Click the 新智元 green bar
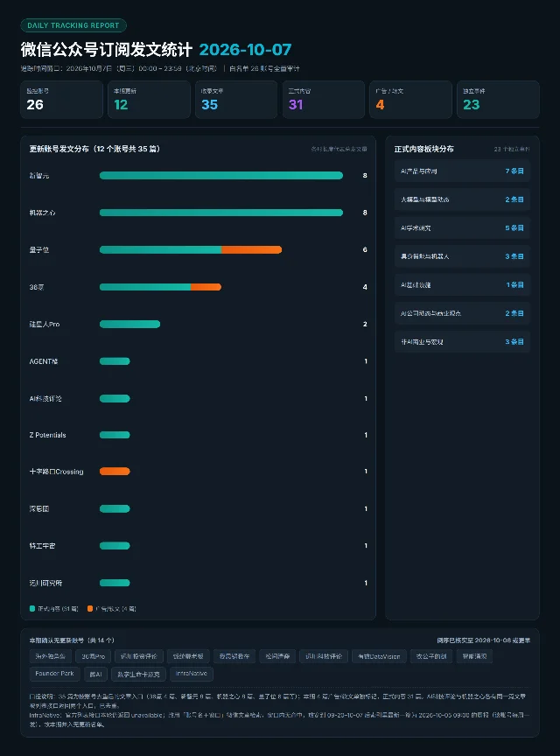Viewport: 560px width, 756px height. [220, 176]
